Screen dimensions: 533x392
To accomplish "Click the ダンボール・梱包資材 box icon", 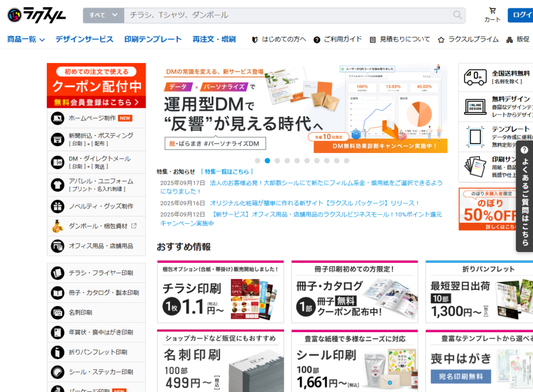I will [x=57, y=226].
